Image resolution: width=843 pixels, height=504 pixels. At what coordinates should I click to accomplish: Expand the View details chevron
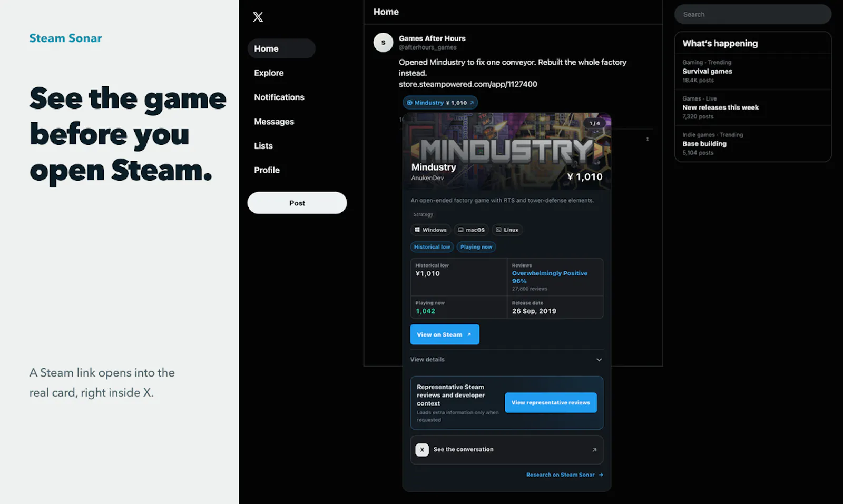pyautogui.click(x=599, y=360)
